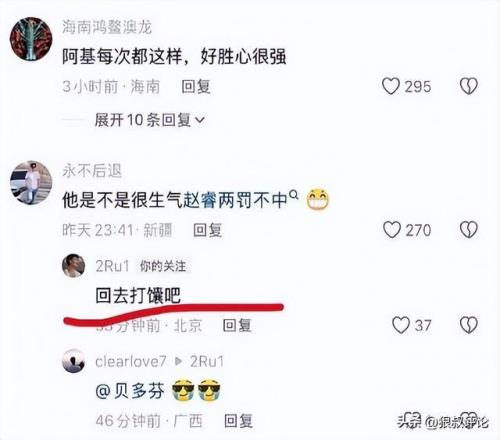Open 永不后退's profile avatar
Image resolution: width=500 pixels, height=440 pixels.
31,182
